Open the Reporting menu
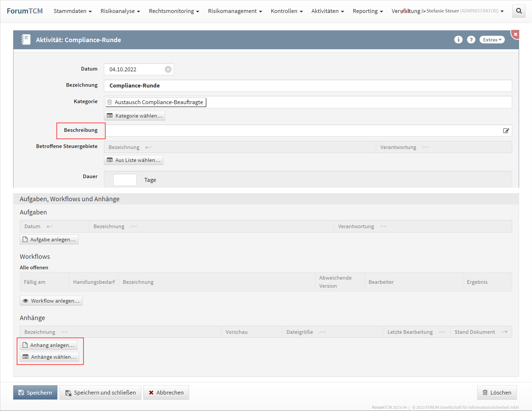This screenshot has width=532, height=411. pyautogui.click(x=367, y=11)
